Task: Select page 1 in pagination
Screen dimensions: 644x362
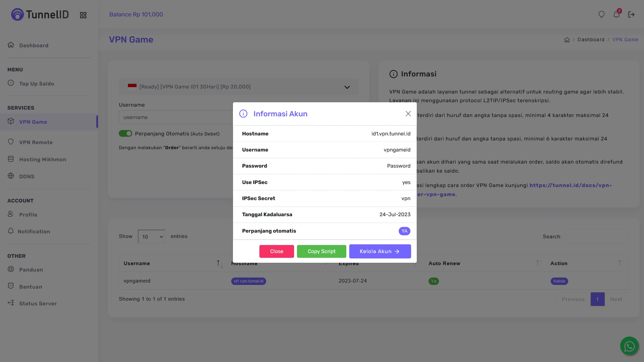Action: click(597, 299)
